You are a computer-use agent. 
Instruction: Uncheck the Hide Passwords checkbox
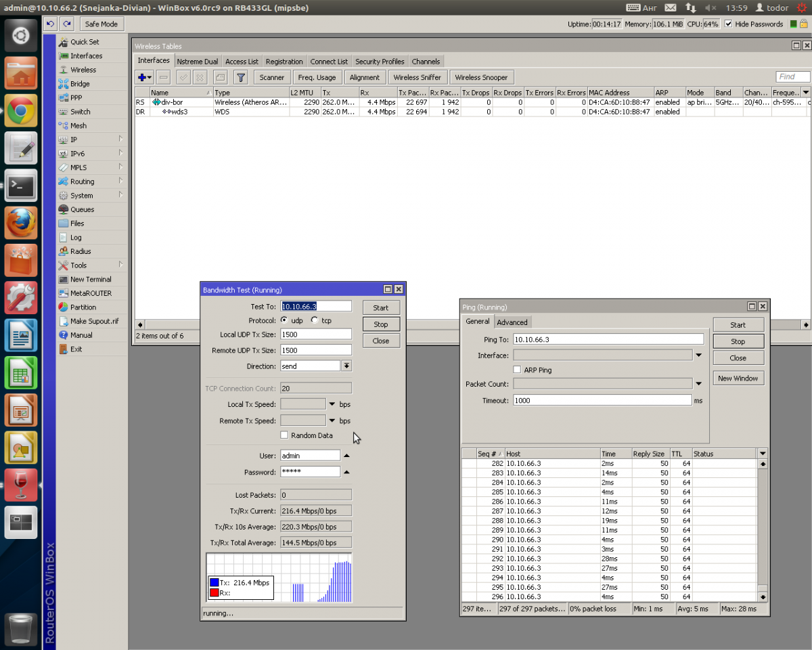pyautogui.click(x=728, y=24)
